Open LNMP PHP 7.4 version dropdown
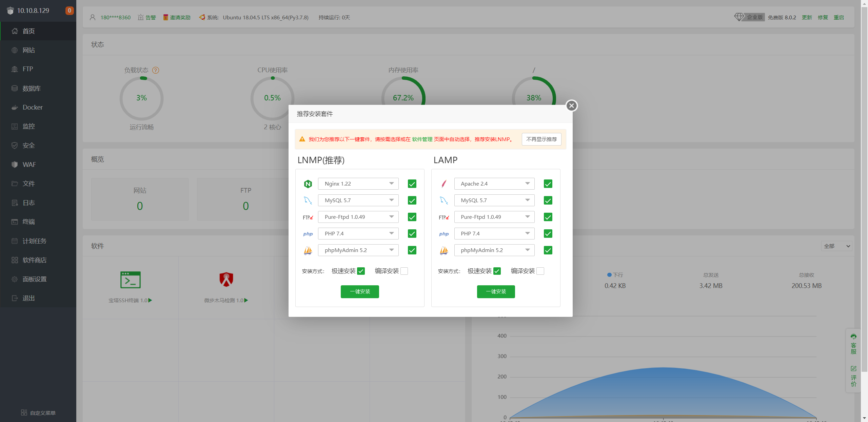 point(358,233)
